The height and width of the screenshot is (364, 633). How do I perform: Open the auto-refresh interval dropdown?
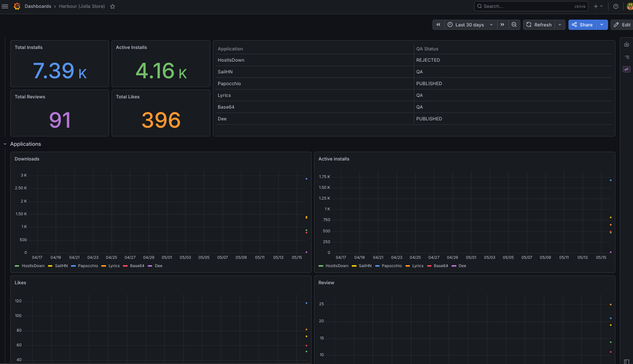[x=560, y=25]
